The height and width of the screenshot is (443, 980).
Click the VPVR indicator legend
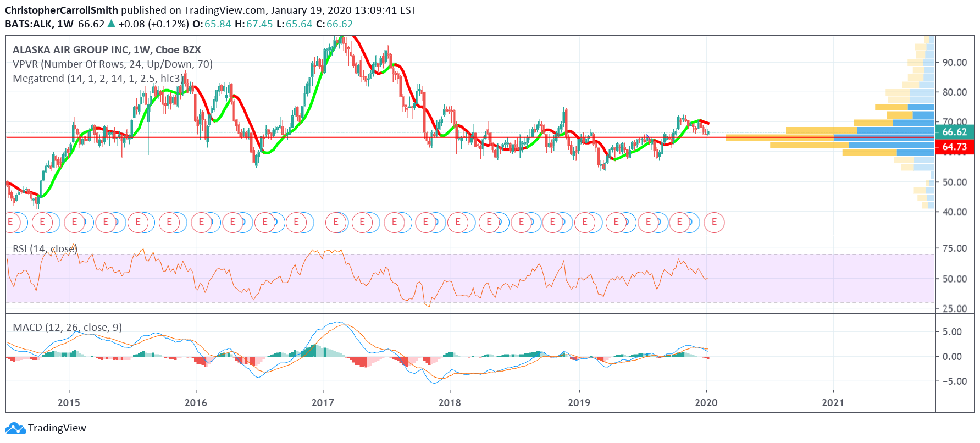pyautogui.click(x=113, y=64)
